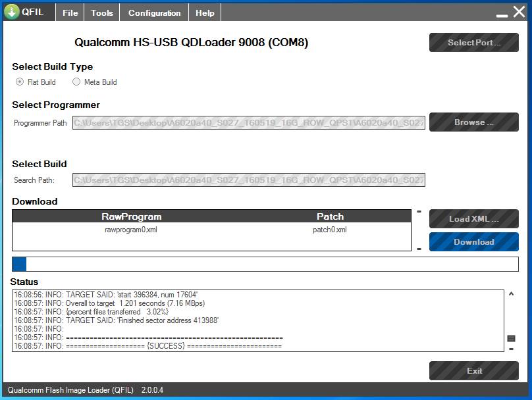Select the rawprogram0.xml entry

131,230
